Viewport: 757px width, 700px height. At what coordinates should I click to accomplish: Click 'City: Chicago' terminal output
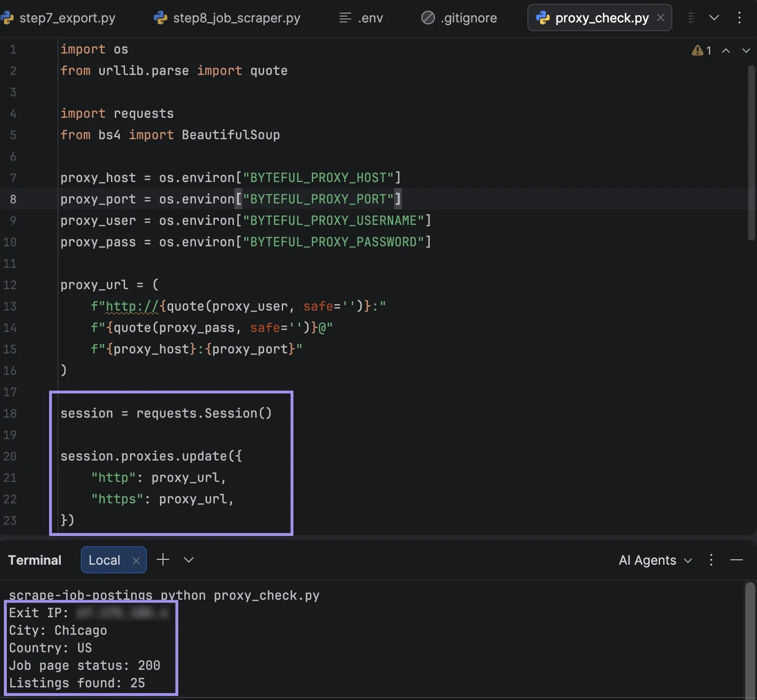[x=58, y=630]
